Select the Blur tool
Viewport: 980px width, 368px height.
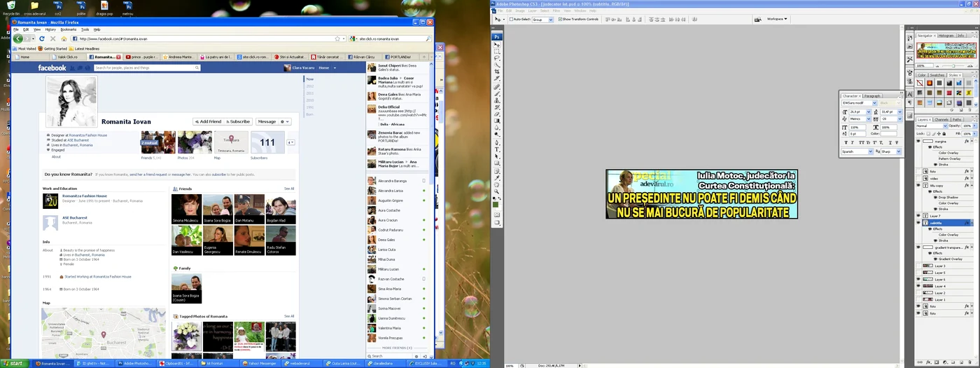[x=497, y=128]
